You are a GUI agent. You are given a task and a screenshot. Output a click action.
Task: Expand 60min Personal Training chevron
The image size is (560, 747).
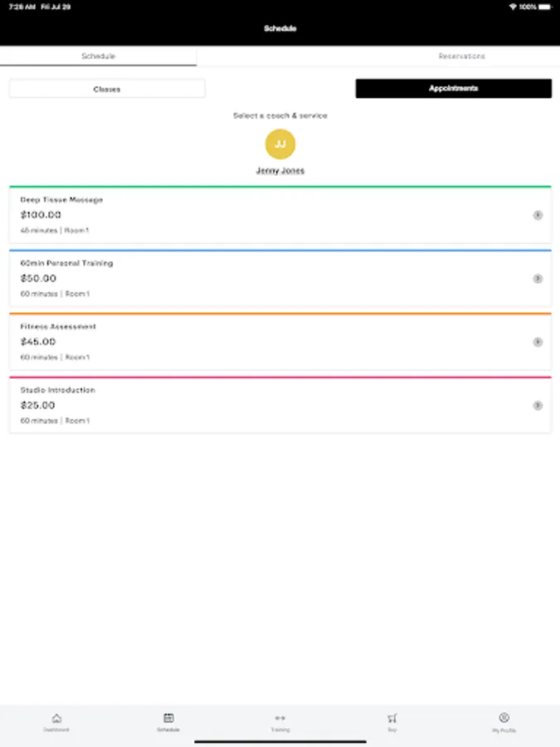538,279
